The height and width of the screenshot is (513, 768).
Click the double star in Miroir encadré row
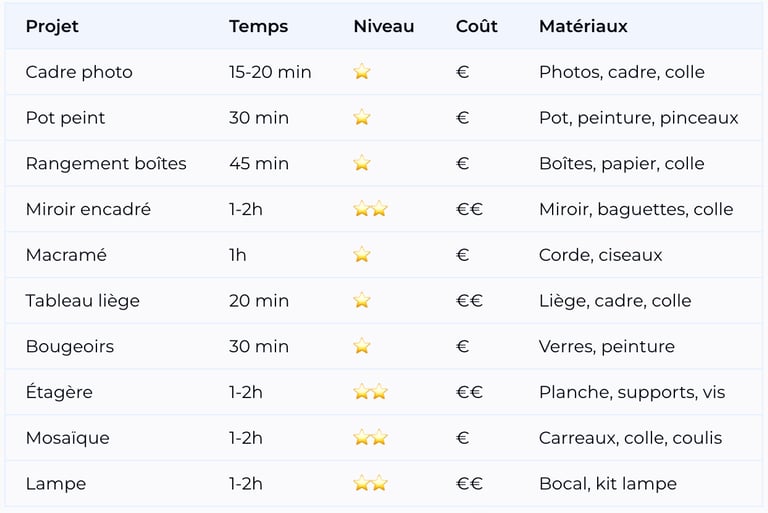[370, 209]
